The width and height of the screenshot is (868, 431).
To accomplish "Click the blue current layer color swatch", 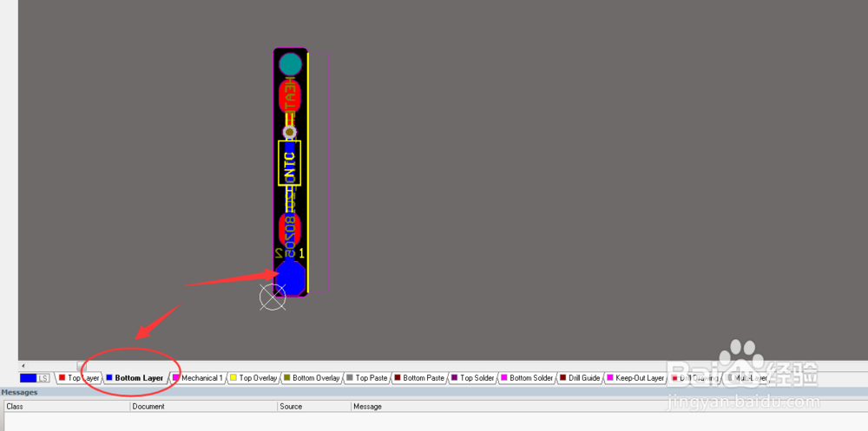I will (x=28, y=378).
